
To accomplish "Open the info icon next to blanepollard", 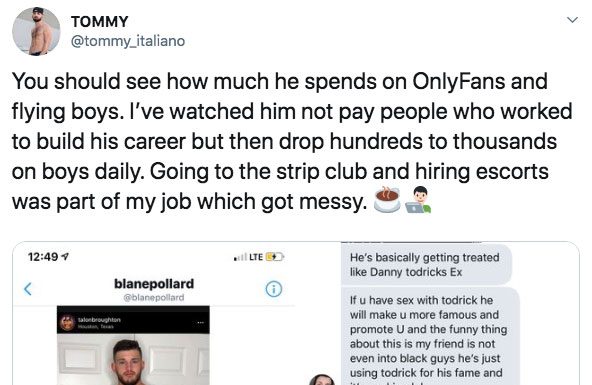I will 274,289.
